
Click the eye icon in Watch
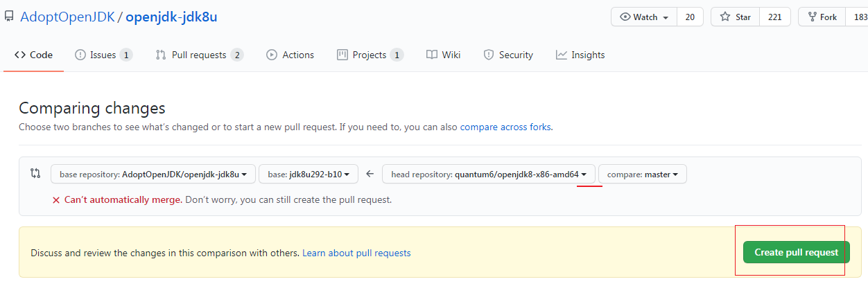coord(625,17)
